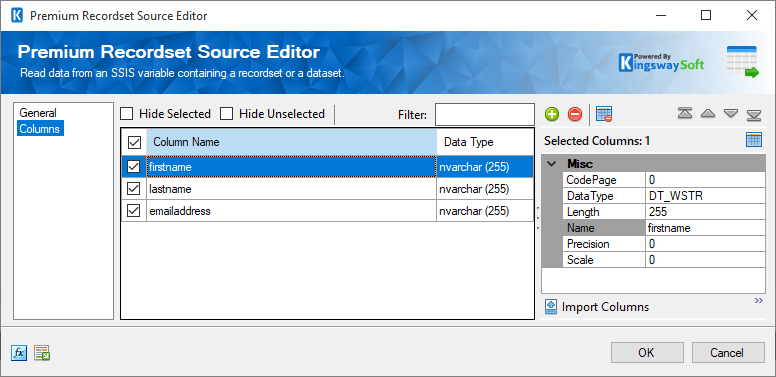Image resolution: width=776 pixels, height=377 pixels.
Task: Select the Columns page
Action: click(x=40, y=129)
